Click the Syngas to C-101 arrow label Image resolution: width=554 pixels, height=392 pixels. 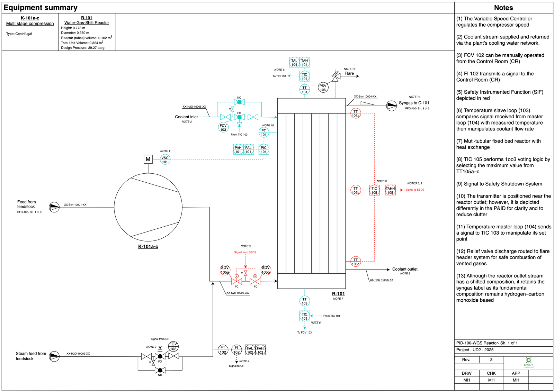414,102
